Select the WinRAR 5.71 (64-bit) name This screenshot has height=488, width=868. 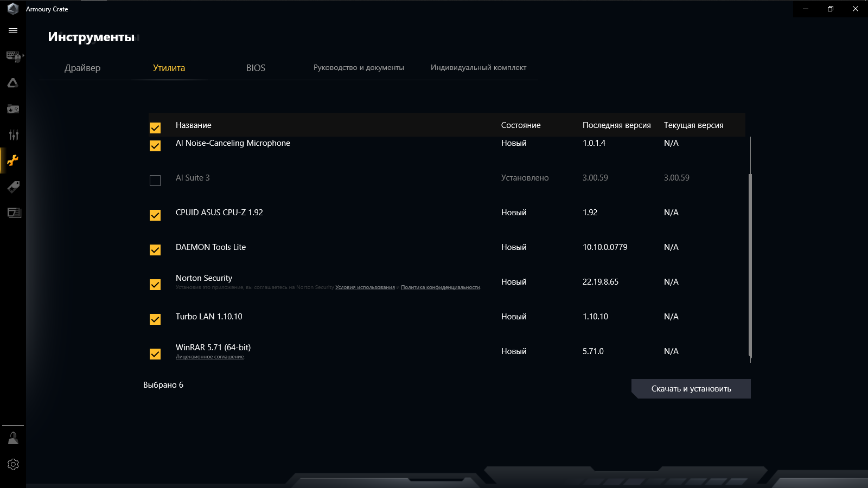[x=213, y=348]
